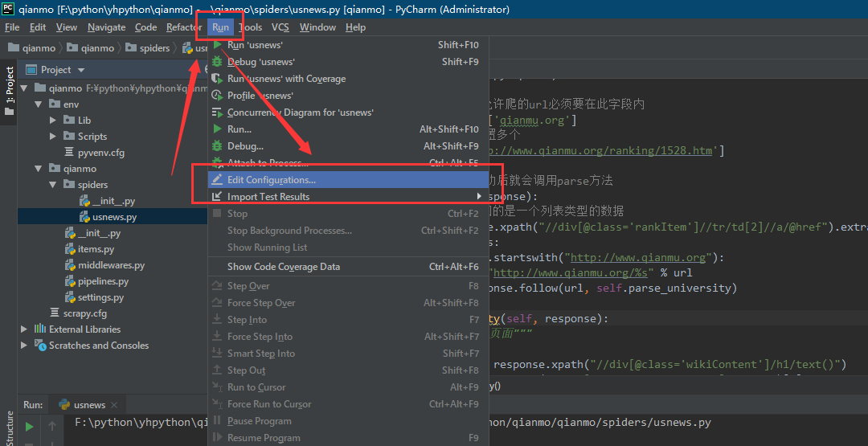Expand the Lib folder
868x446 pixels.
[x=53, y=120]
